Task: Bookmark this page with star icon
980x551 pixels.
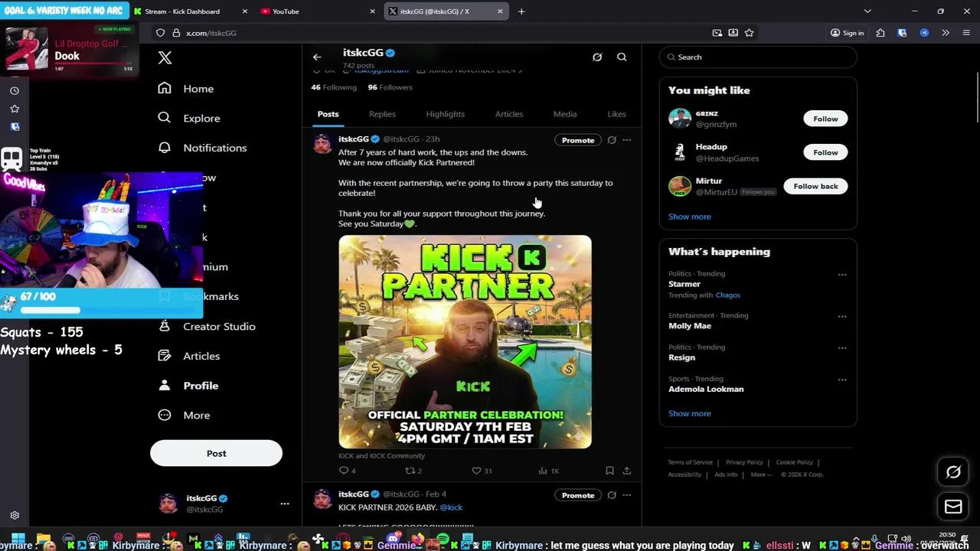Action: 750,33
